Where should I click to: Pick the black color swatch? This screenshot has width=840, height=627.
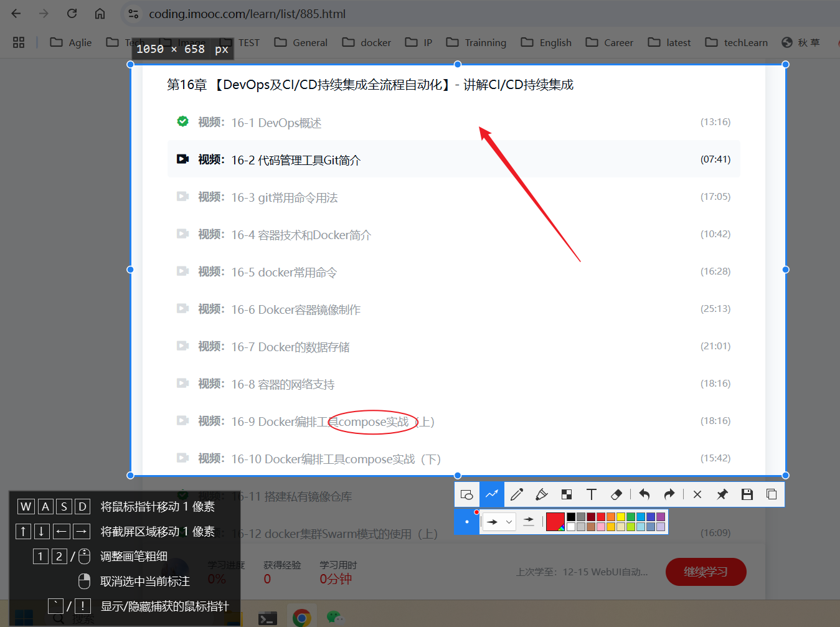pyautogui.click(x=571, y=517)
